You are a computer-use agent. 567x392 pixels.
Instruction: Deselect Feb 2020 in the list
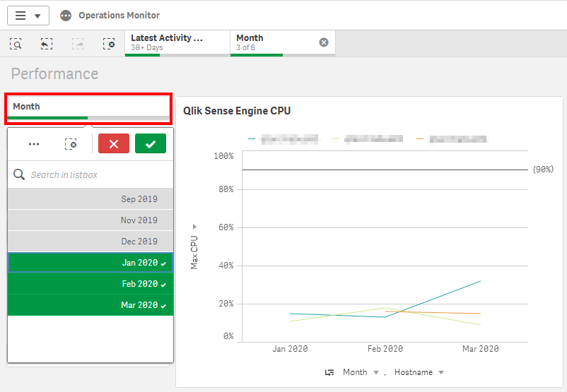90,284
